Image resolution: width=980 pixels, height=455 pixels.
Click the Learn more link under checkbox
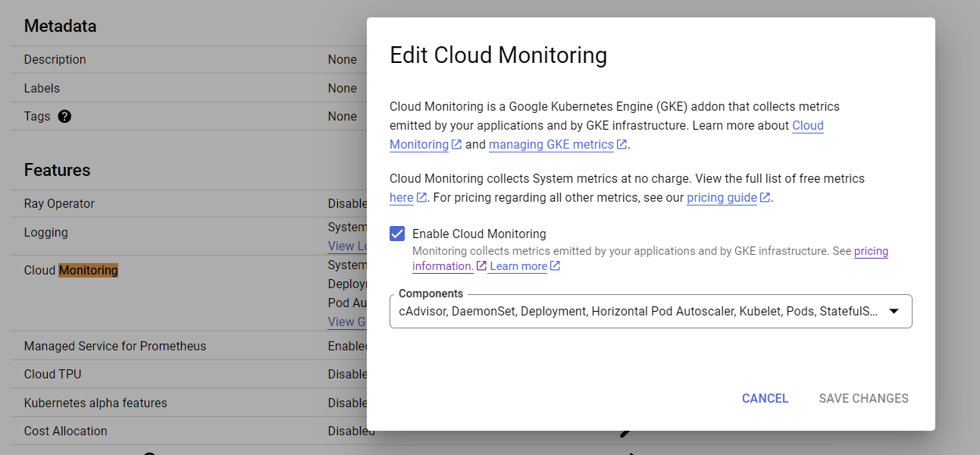[x=518, y=266]
